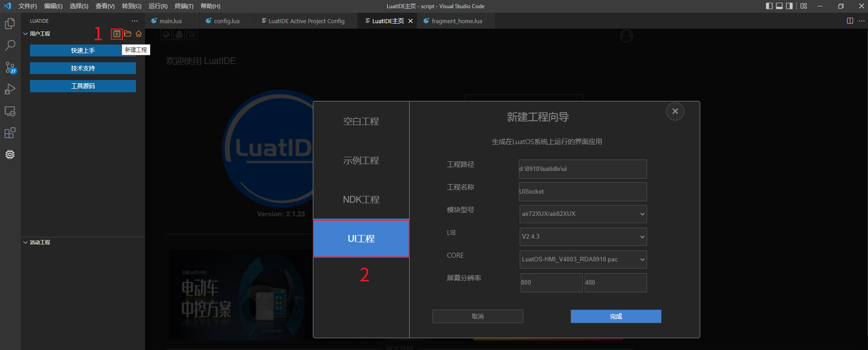Open the 转到(G) menu

(131, 6)
